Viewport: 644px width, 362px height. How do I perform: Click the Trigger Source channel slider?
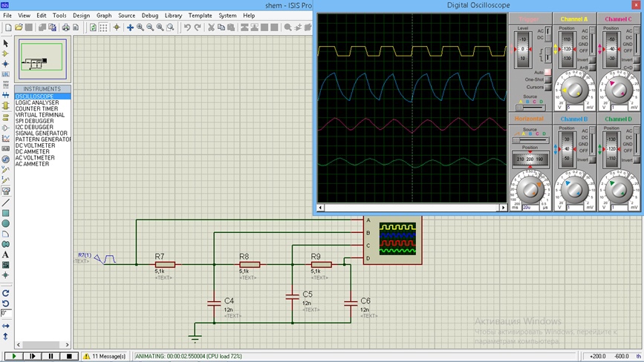(530, 106)
